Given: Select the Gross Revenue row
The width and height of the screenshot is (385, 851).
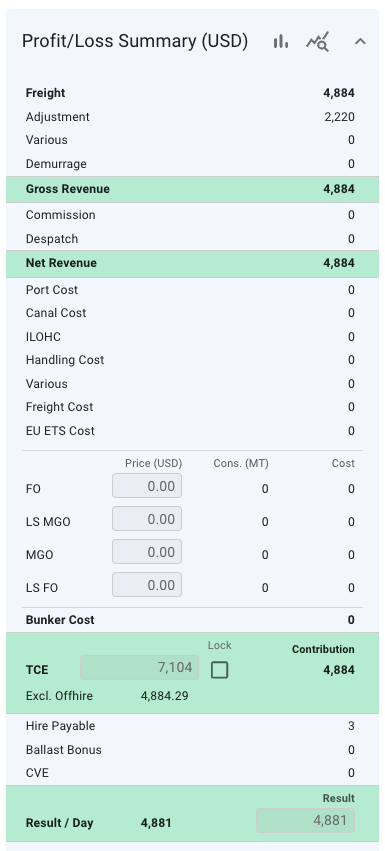Looking at the screenshot, I should point(192,189).
